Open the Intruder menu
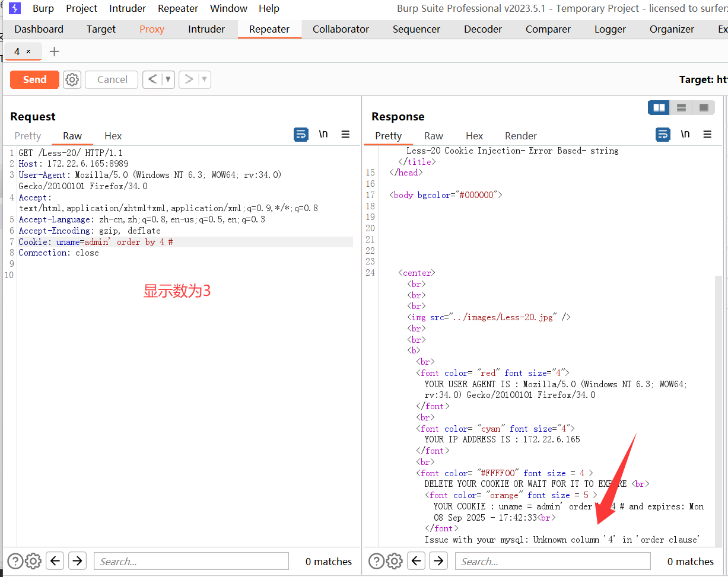Screen dimensions: 728x577 click(128, 8)
